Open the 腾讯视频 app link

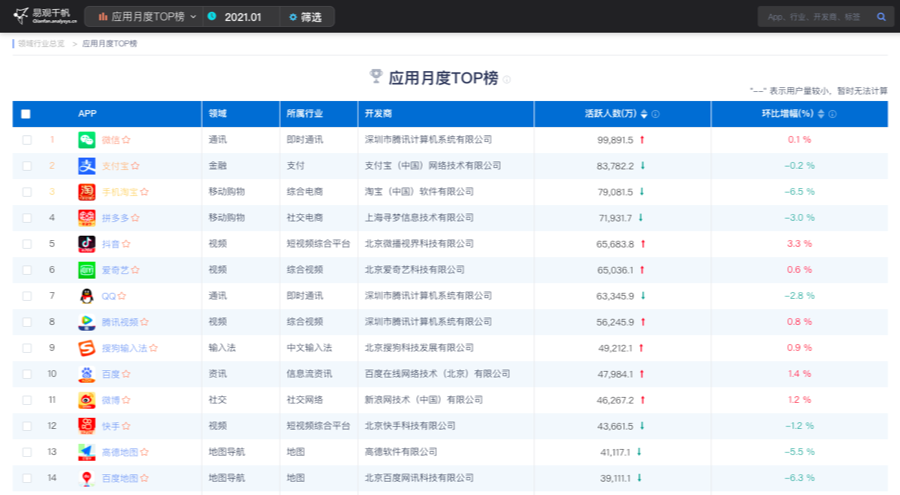(120, 322)
